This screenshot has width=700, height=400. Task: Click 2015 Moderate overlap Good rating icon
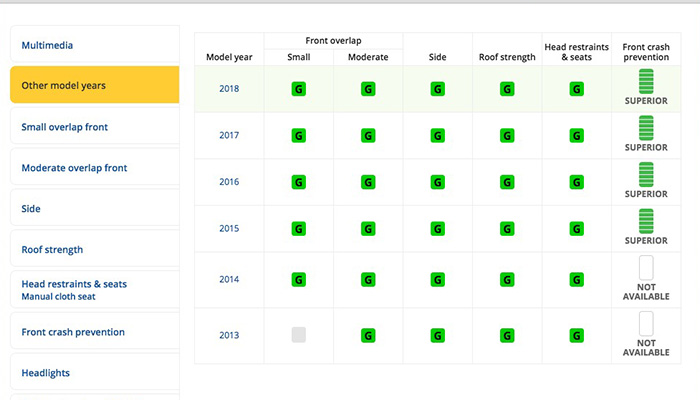[x=368, y=229]
